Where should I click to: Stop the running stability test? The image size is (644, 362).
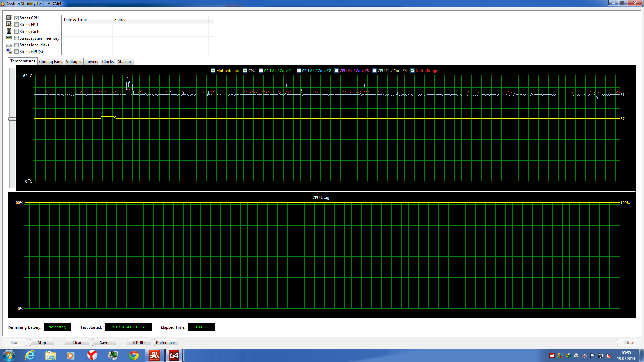pyautogui.click(x=42, y=343)
